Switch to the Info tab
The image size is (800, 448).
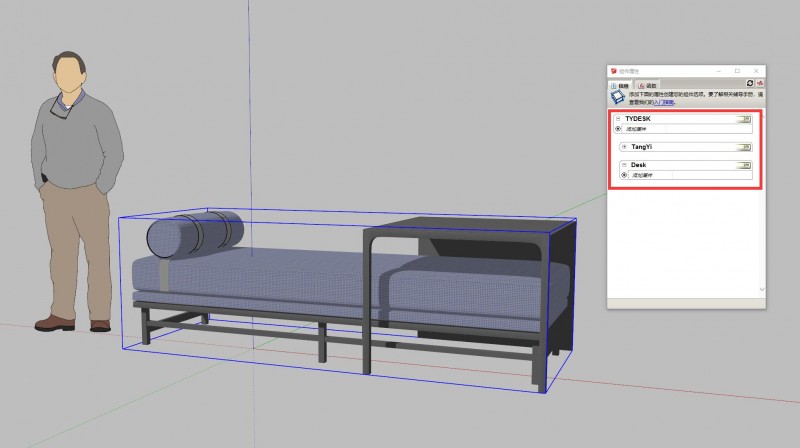[620, 86]
